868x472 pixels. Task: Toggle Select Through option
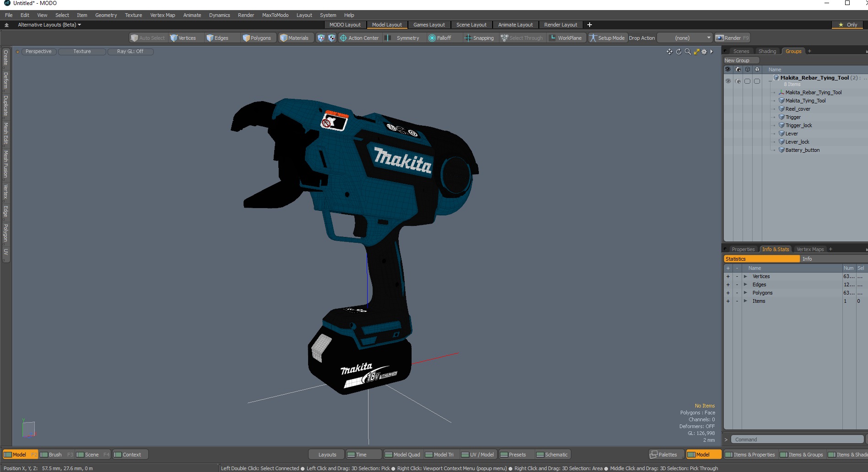point(521,38)
